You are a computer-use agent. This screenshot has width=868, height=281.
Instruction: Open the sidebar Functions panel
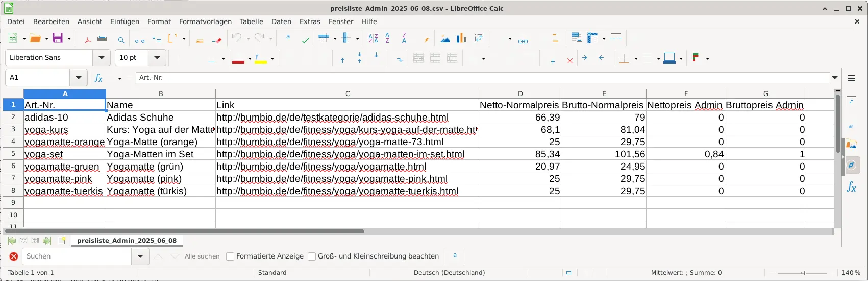(x=851, y=187)
